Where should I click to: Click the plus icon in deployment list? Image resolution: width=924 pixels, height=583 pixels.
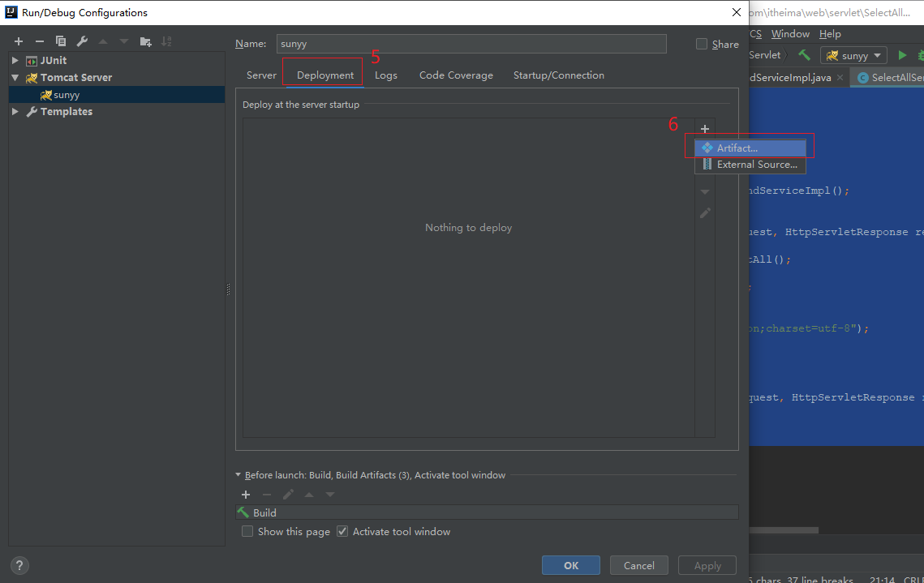[x=705, y=129]
